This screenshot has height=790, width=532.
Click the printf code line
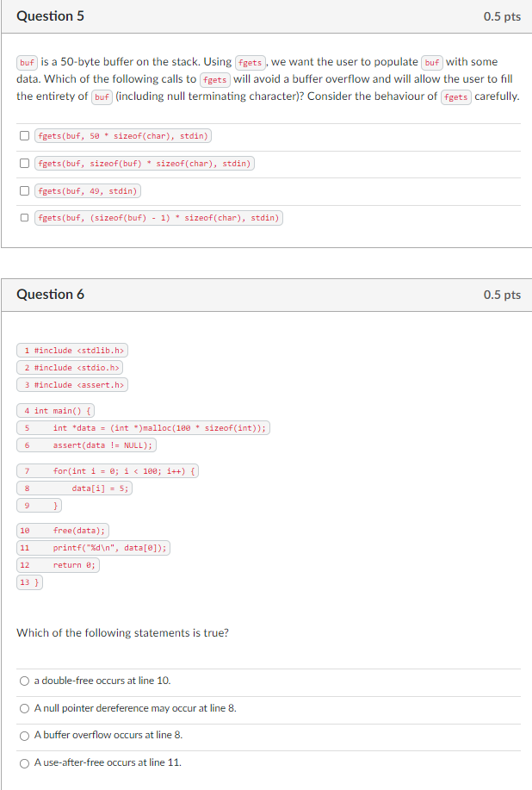[95, 547]
